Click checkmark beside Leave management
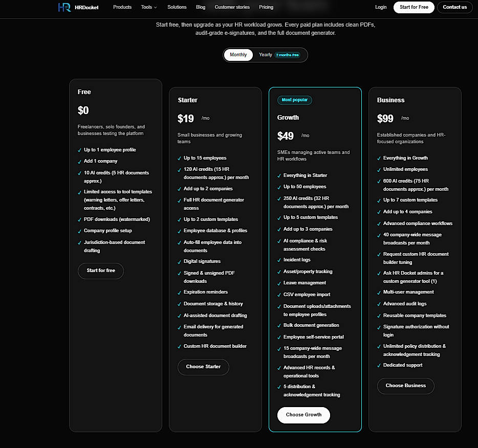 pos(279,283)
